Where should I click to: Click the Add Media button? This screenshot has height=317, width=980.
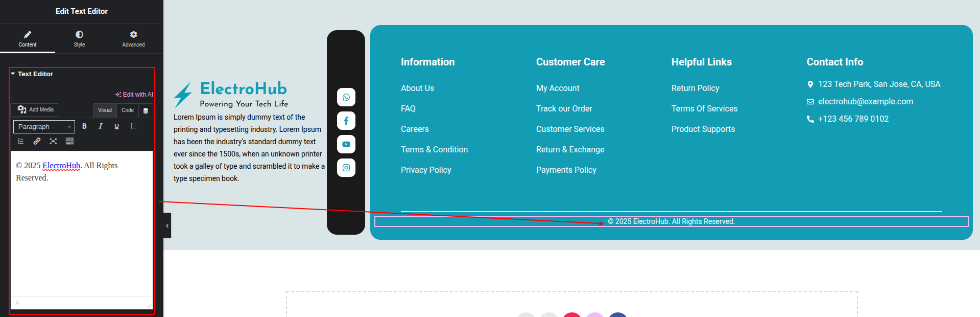coord(36,110)
